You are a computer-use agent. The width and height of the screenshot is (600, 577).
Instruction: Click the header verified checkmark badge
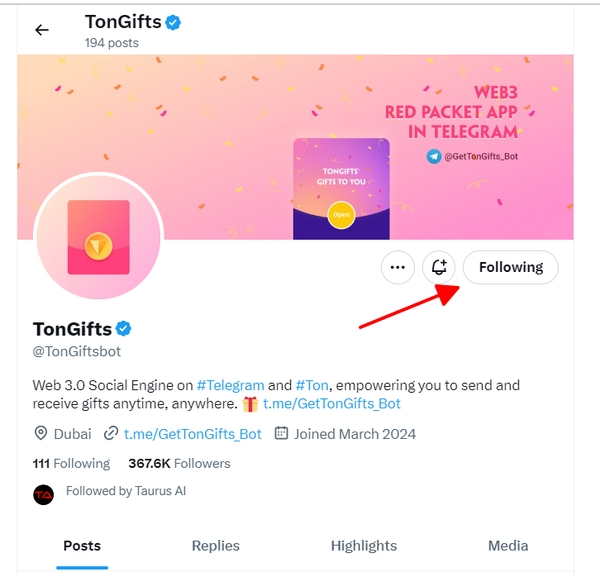(x=173, y=22)
